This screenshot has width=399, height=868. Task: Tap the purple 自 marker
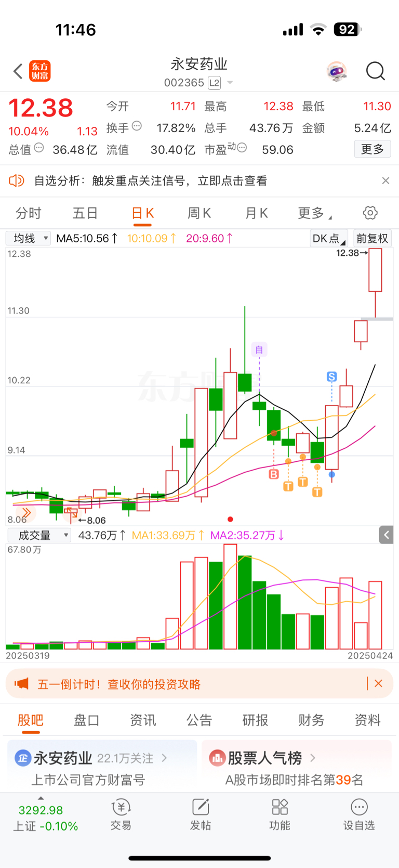pyautogui.click(x=259, y=349)
